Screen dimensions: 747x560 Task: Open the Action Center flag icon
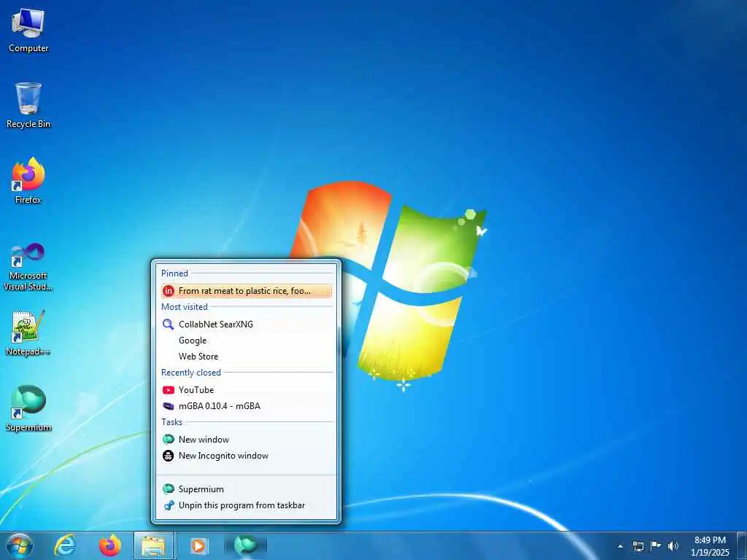click(x=656, y=546)
